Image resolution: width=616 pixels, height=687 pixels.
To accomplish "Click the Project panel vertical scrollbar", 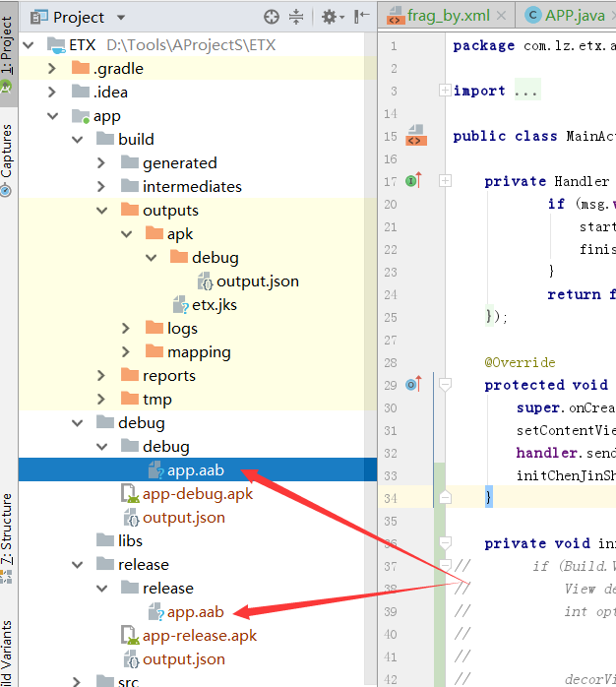I will click(x=371, y=359).
